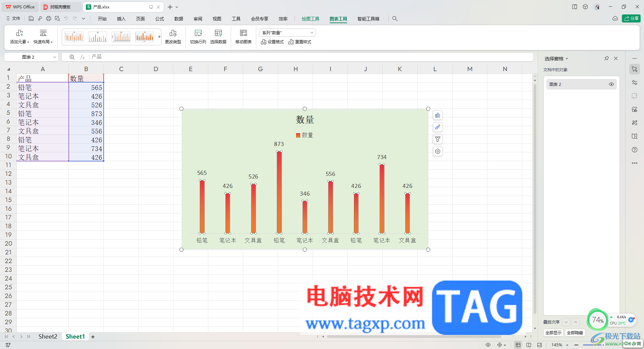Click the zoom out minus button

[x=576, y=345]
